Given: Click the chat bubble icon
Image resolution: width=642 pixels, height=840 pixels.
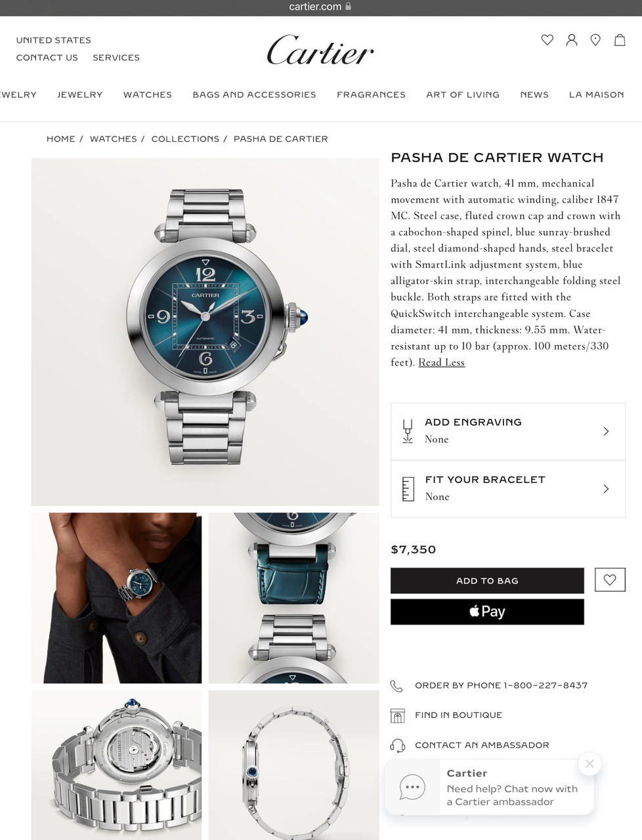Looking at the screenshot, I should pos(412,786).
